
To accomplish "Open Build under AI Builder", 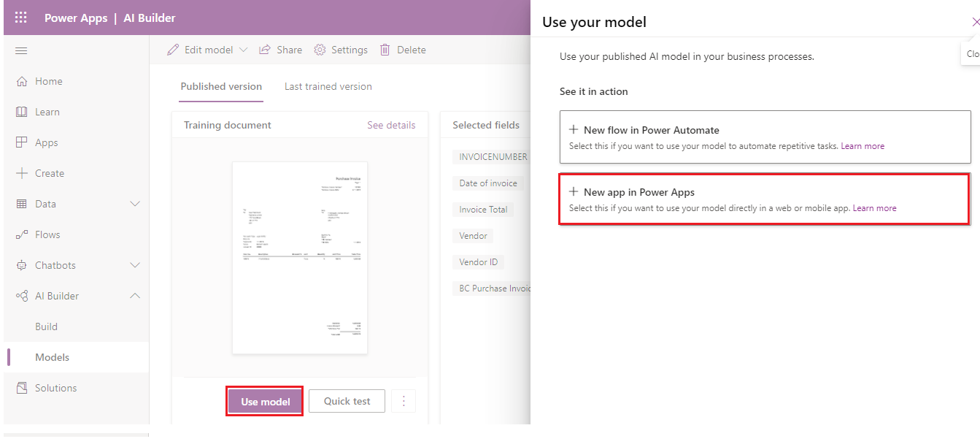I will point(47,326).
